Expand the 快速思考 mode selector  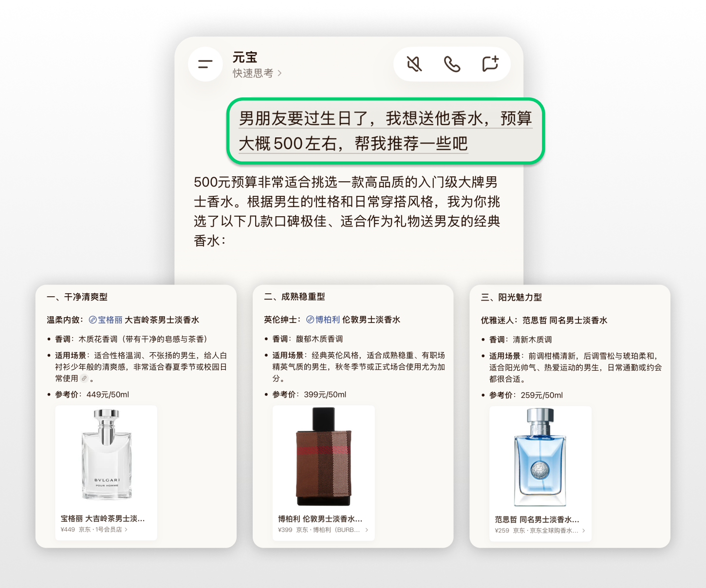[257, 73]
